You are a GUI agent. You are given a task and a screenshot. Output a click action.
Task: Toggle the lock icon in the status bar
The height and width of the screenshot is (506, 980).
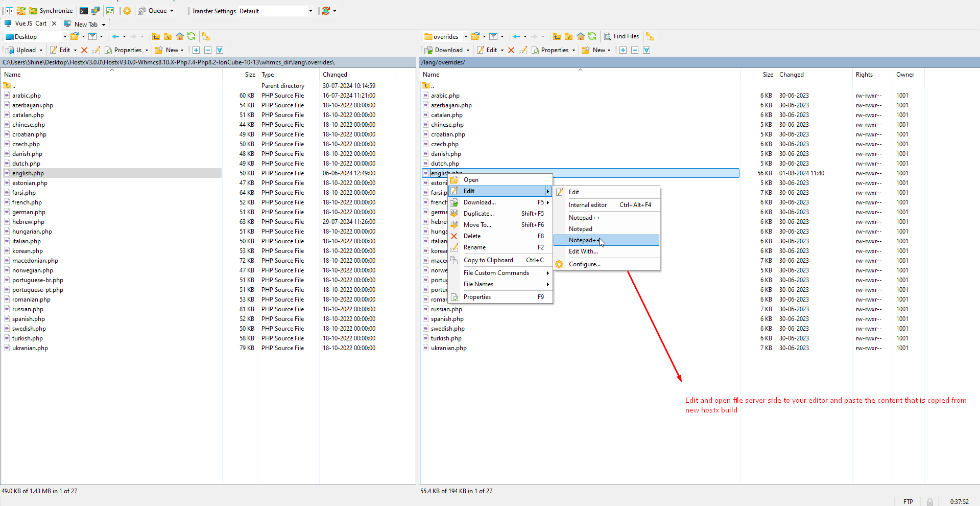[x=930, y=502]
